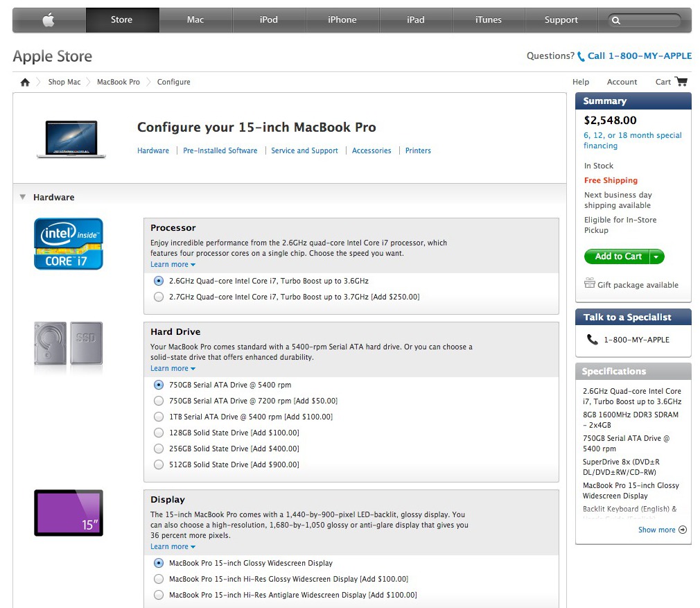
Task: Click the Apple Store heading
Action: coord(52,56)
